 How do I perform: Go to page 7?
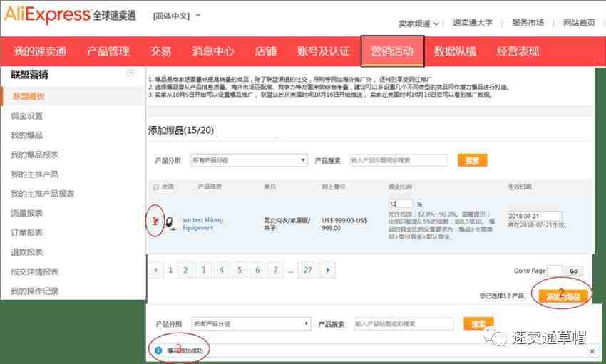click(x=276, y=270)
